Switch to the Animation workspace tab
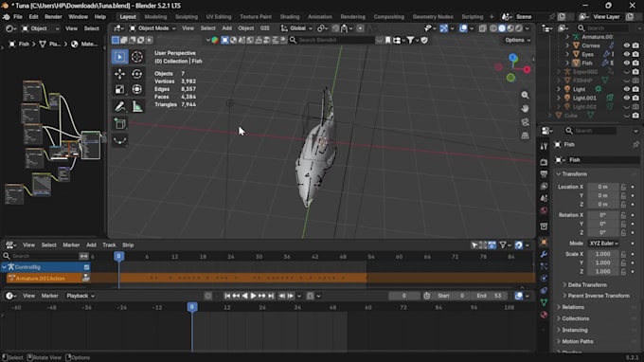The width and height of the screenshot is (644, 362). point(319,17)
